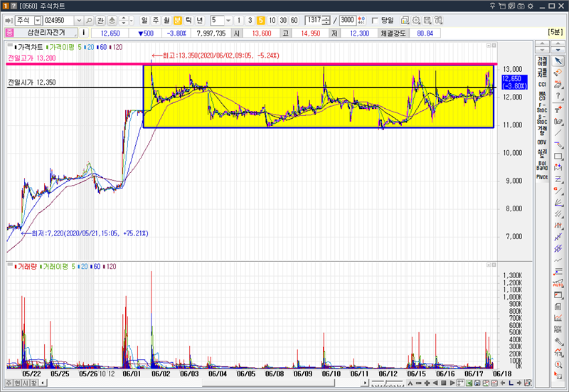Click the stop square icon in bottom toolbar
569x392 pixels.
(x=443, y=383)
